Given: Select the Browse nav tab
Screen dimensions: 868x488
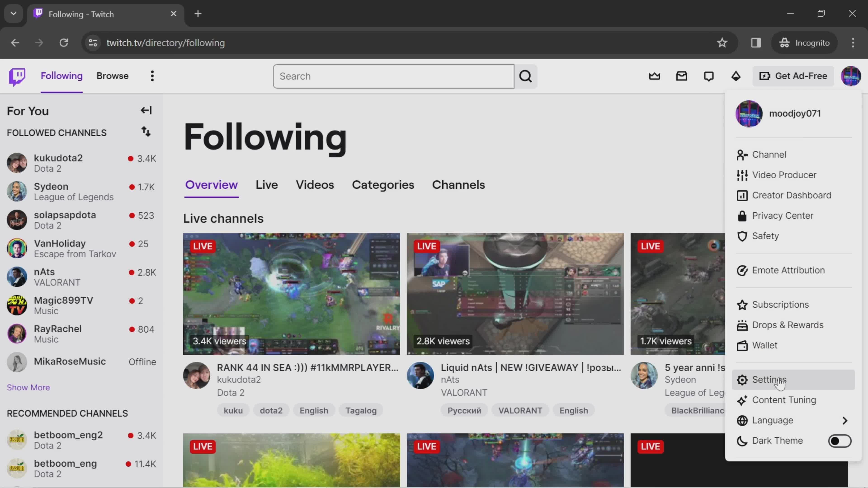Looking at the screenshot, I should (x=113, y=76).
